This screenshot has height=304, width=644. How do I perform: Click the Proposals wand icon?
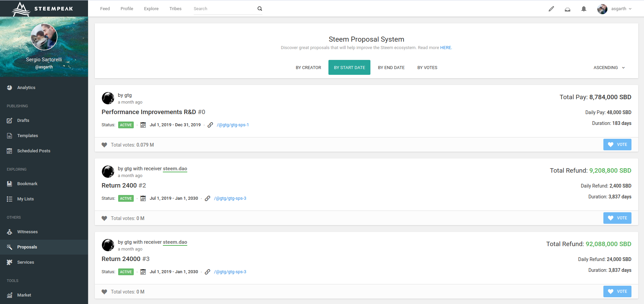coord(9,247)
